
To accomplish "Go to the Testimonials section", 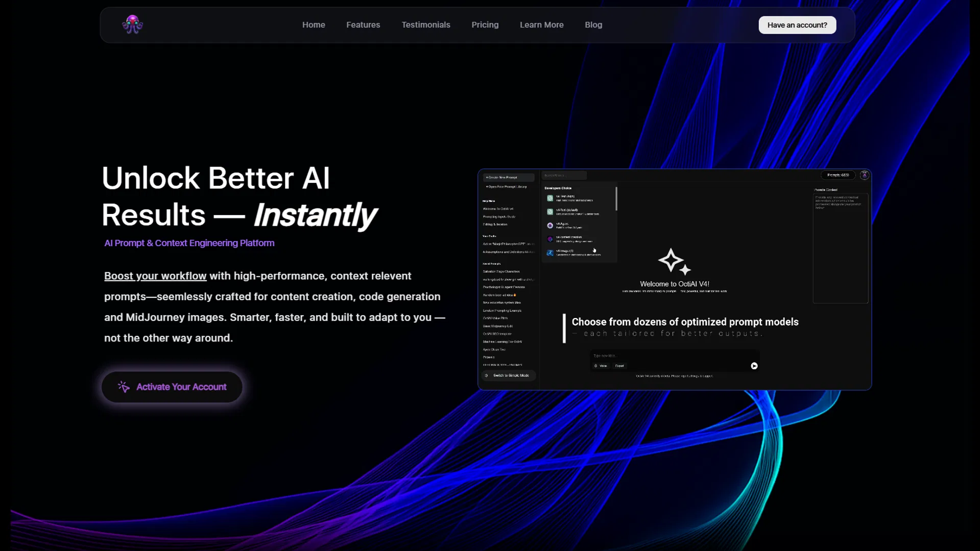I will coord(426,25).
